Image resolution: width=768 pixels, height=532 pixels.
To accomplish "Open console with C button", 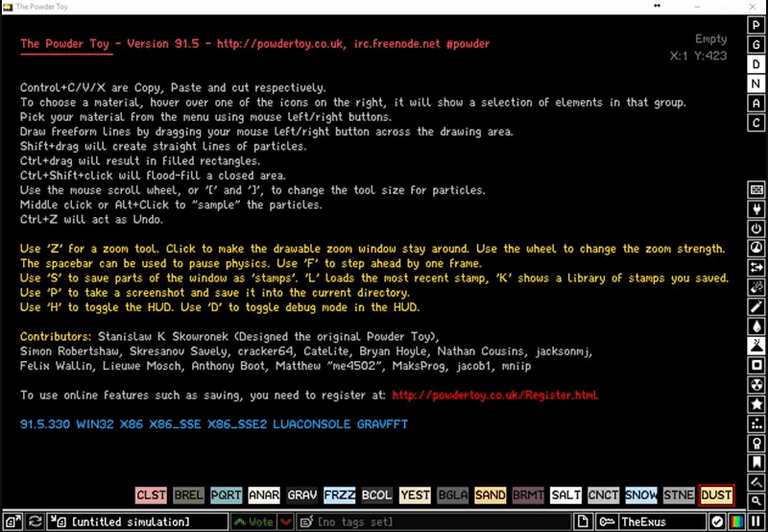I will coord(756,123).
